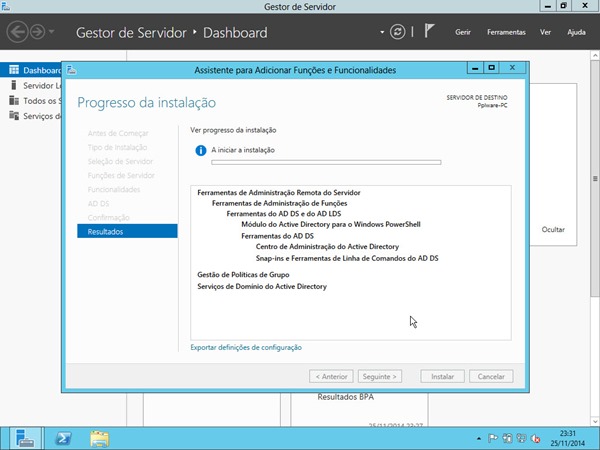Open Windows PowerShell from the taskbar

coord(63,439)
